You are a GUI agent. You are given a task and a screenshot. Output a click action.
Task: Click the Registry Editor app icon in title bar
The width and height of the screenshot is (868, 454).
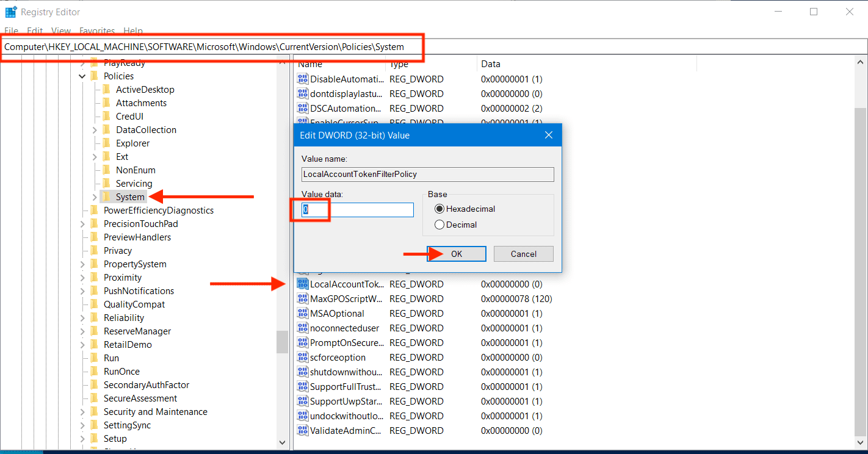(11, 12)
